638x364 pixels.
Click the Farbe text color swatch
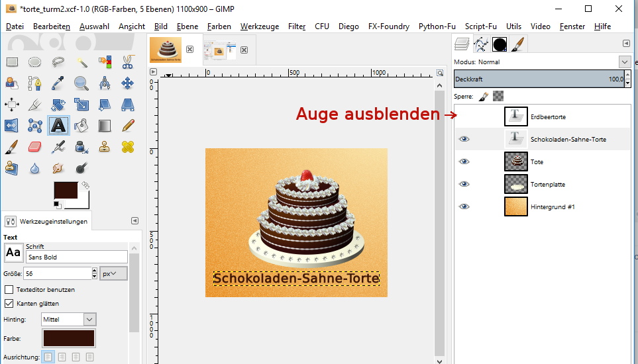tap(68, 338)
